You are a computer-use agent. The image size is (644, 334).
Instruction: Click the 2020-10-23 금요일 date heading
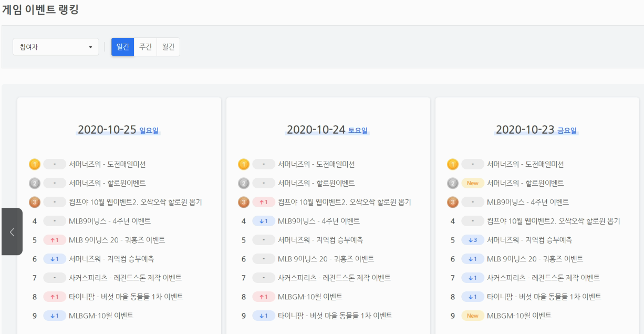click(x=536, y=130)
